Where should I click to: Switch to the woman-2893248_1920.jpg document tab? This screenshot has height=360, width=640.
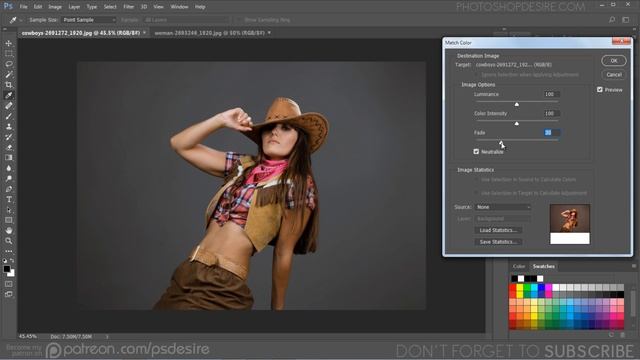click(210, 33)
